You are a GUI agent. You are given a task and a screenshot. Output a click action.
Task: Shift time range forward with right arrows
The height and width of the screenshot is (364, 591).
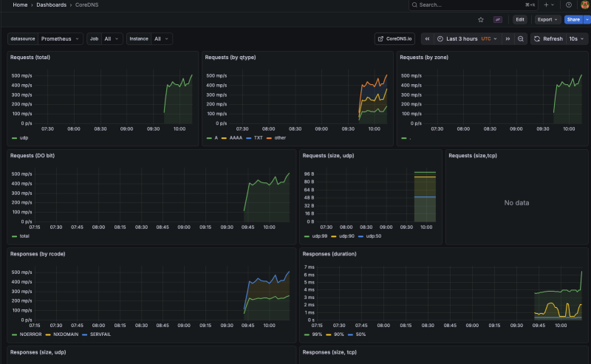(508, 38)
